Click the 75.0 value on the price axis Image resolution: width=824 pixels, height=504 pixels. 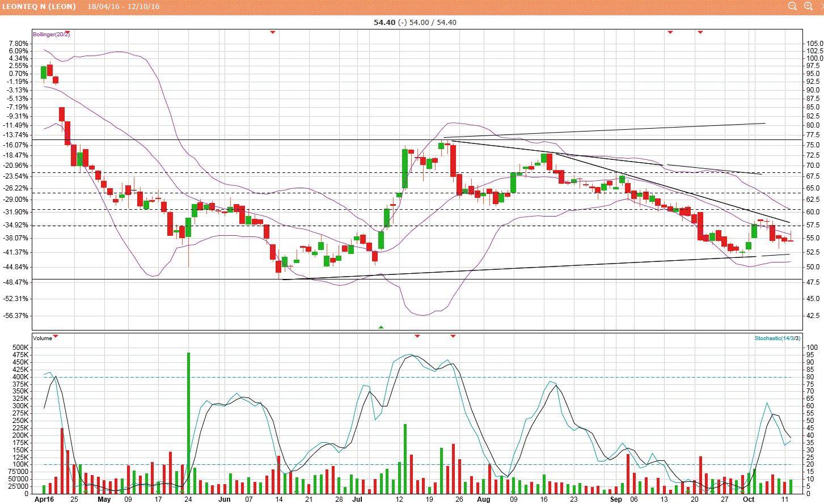[x=813, y=145]
